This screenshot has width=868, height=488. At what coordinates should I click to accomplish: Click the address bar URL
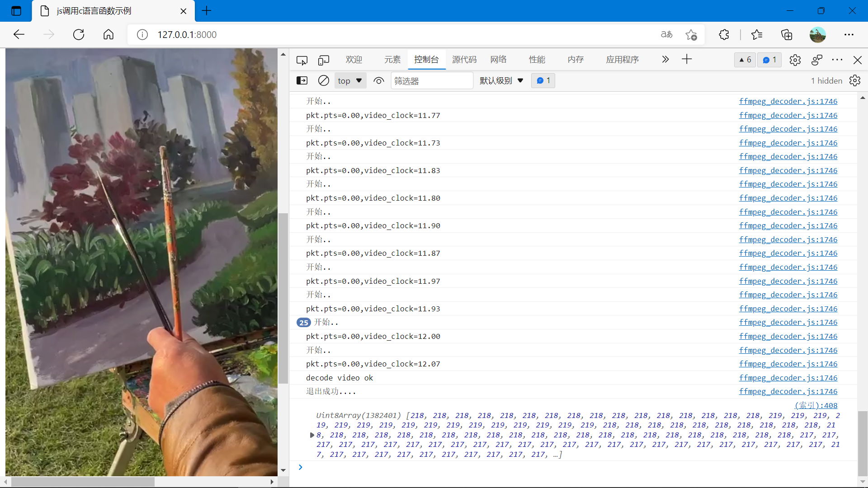(187, 35)
